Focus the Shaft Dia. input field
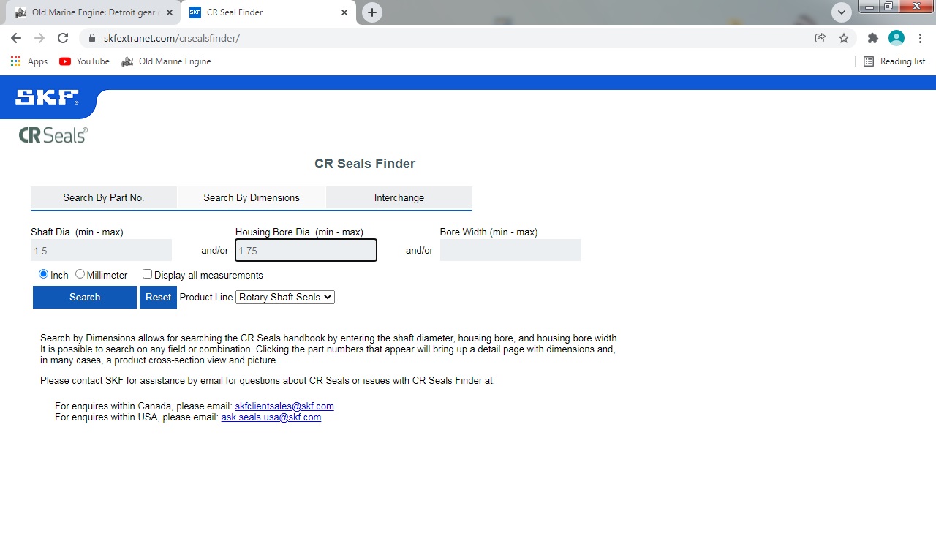The width and height of the screenshot is (936, 560). point(101,250)
